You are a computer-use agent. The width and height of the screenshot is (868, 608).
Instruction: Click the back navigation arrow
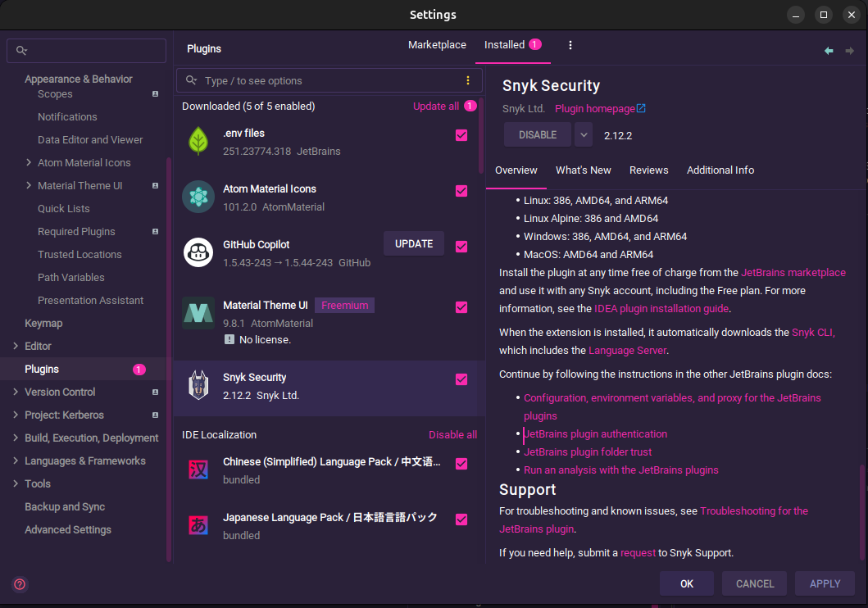click(829, 51)
